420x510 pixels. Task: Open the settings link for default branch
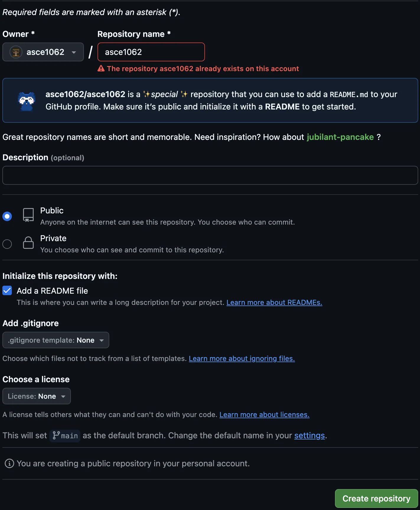click(x=309, y=436)
